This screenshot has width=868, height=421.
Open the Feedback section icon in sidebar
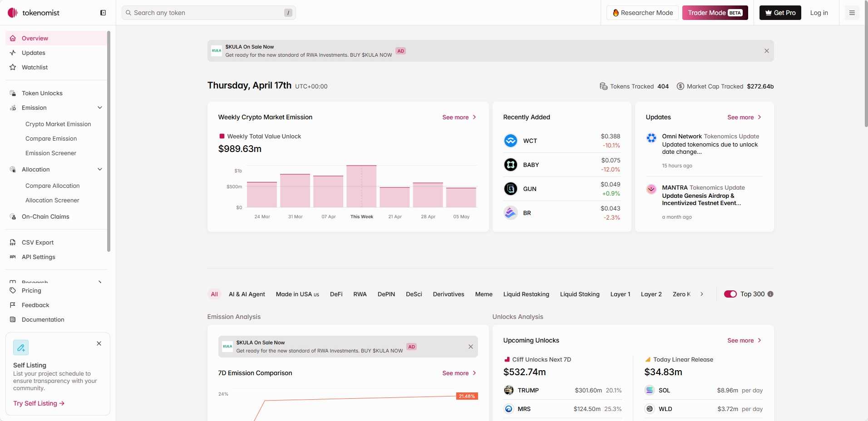tap(13, 305)
